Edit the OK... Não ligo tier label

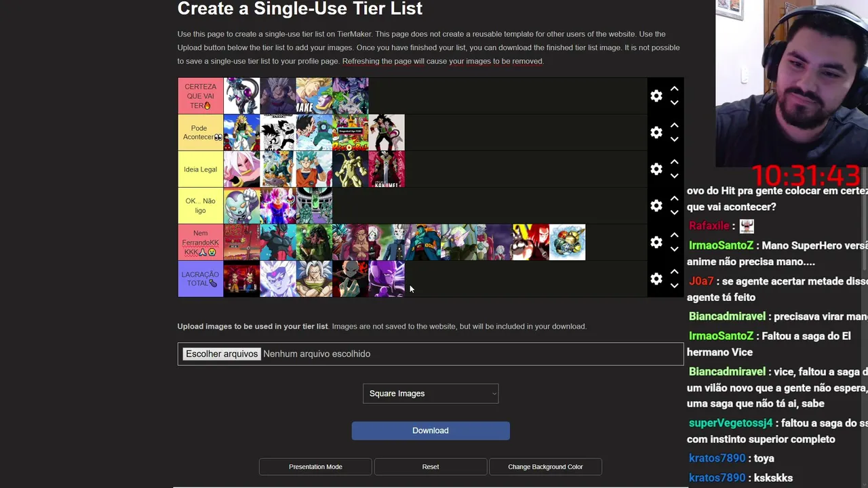click(x=201, y=205)
